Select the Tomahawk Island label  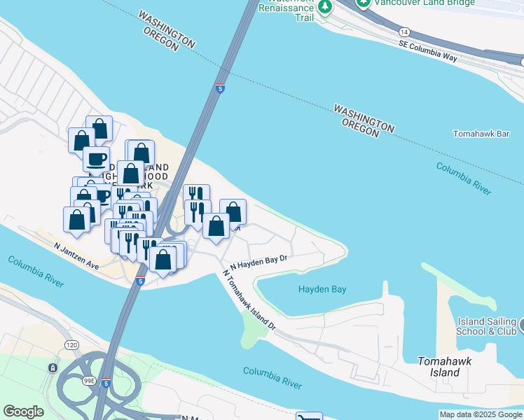[444, 367]
